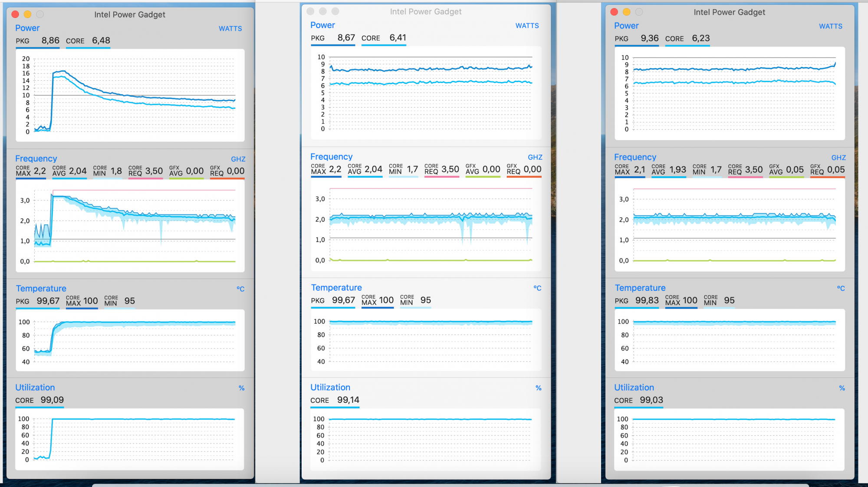Click the title bar of the inactive Power Gadget
The height and width of the screenshot is (487, 868).
tap(425, 12)
